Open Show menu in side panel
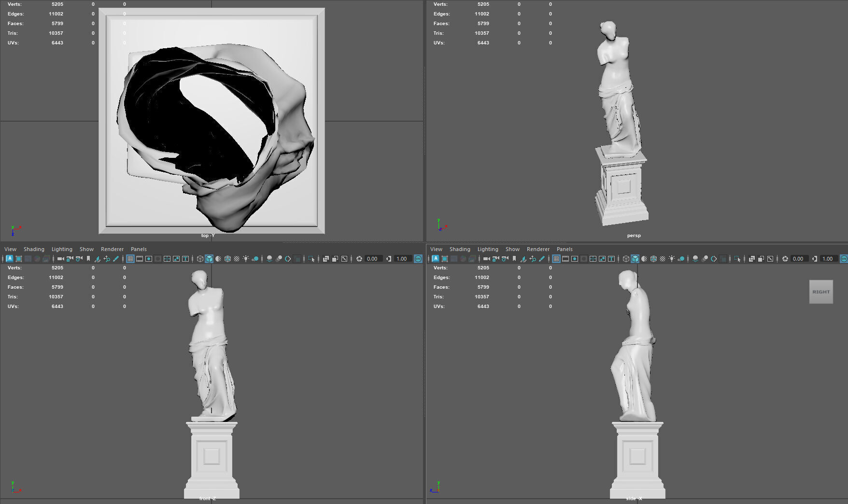This screenshot has width=848, height=504. pos(512,249)
